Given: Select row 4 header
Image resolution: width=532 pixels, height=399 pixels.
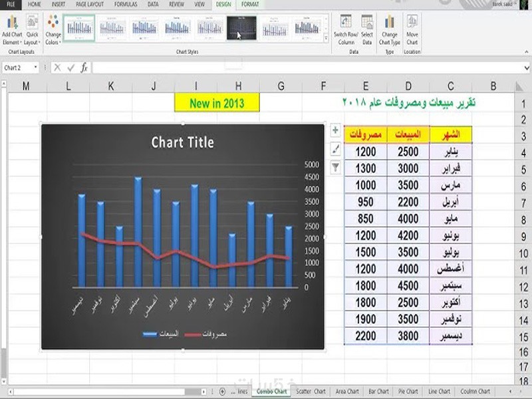Looking at the screenshot, I should (523, 152).
